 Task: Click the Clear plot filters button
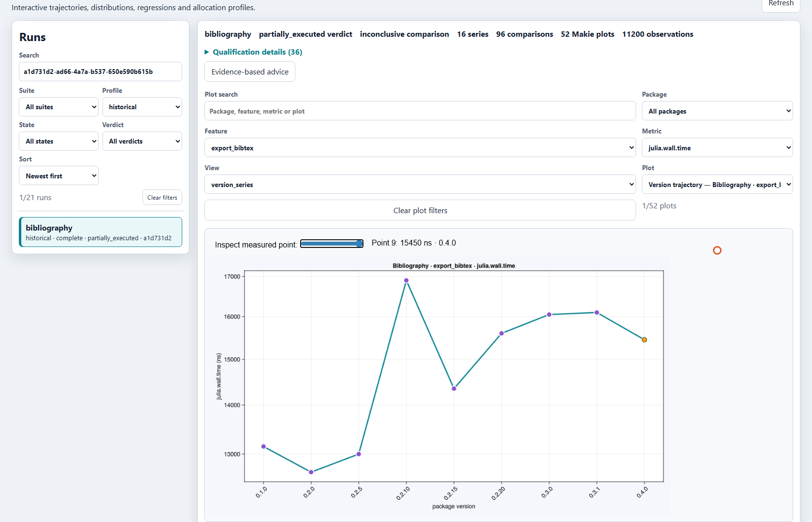[x=420, y=210]
